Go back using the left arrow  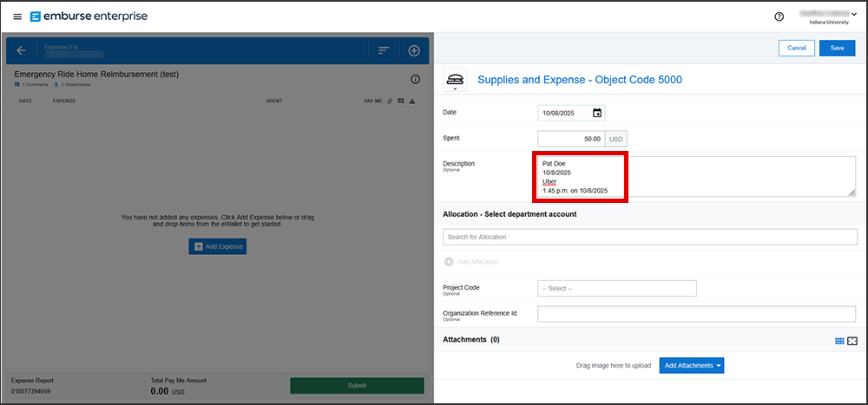point(21,50)
